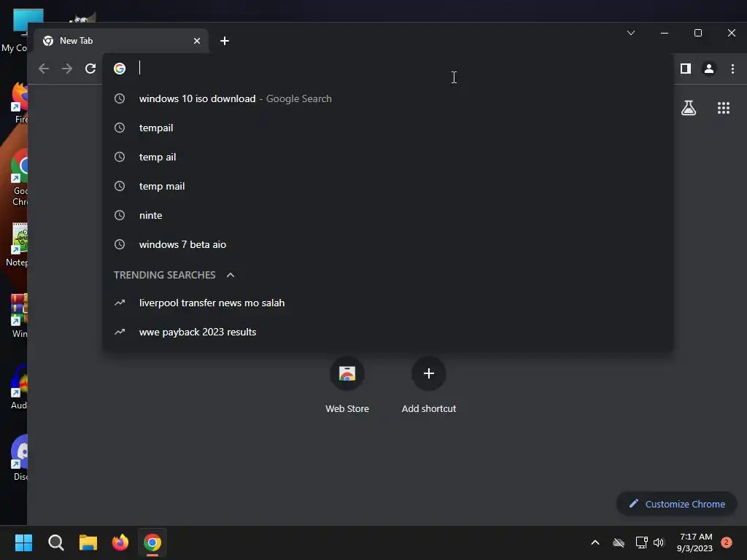747x560 pixels.
Task: Select the New Tab tab
Action: point(121,41)
